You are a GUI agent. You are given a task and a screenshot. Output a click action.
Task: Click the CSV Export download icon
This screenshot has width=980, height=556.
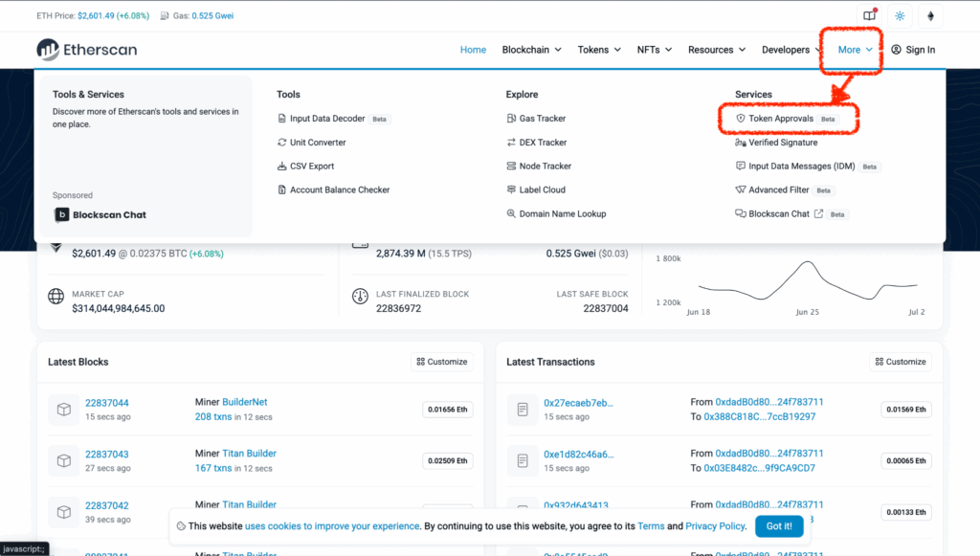click(282, 167)
